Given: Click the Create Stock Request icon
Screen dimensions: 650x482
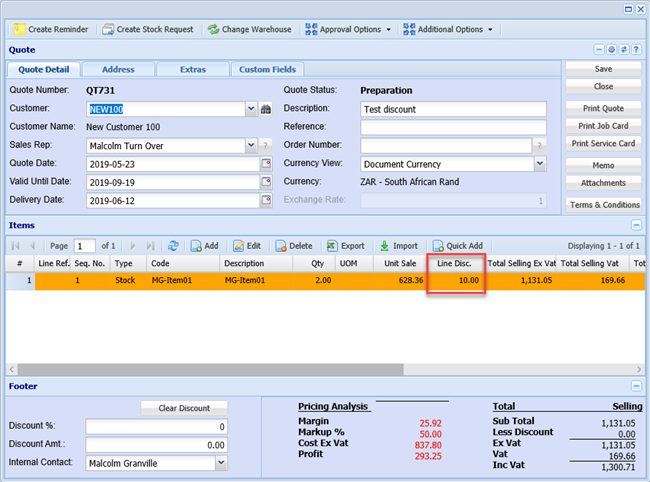Looking at the screenshot, I should [106, 29].
